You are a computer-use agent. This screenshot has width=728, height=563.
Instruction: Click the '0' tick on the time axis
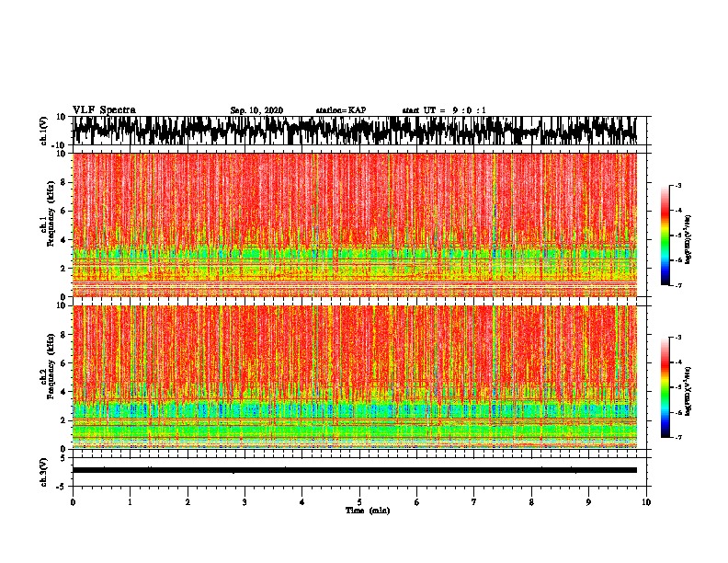pos(73,502)
